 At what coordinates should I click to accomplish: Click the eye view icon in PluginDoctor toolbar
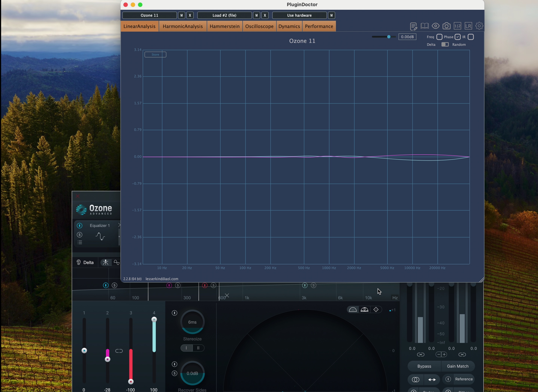435,26
